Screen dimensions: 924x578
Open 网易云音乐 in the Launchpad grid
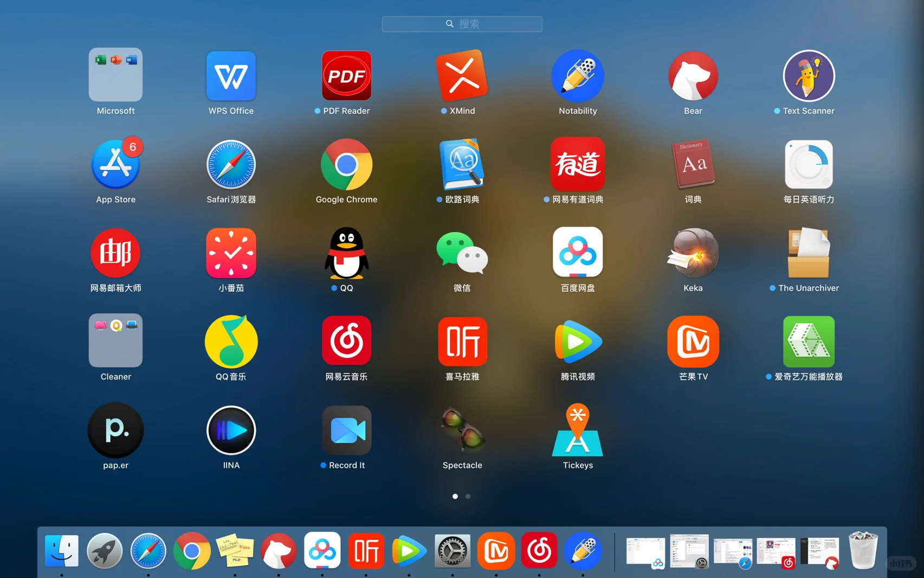click(x=346, y=341)
